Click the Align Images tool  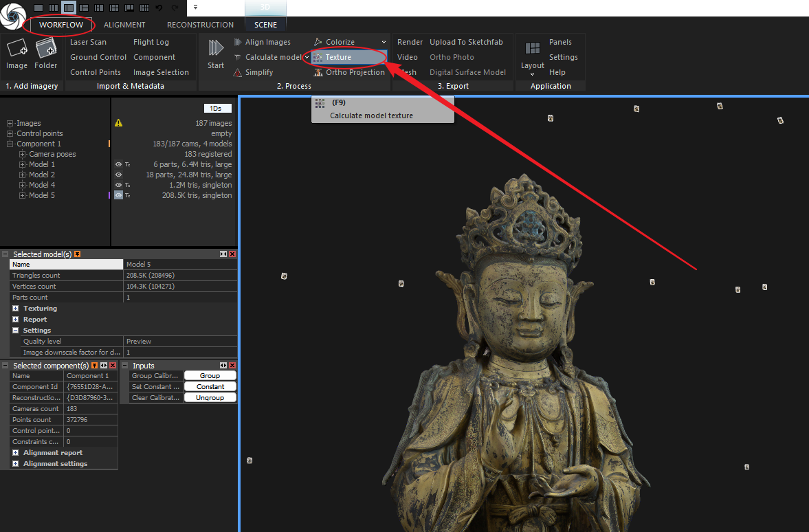267,42
